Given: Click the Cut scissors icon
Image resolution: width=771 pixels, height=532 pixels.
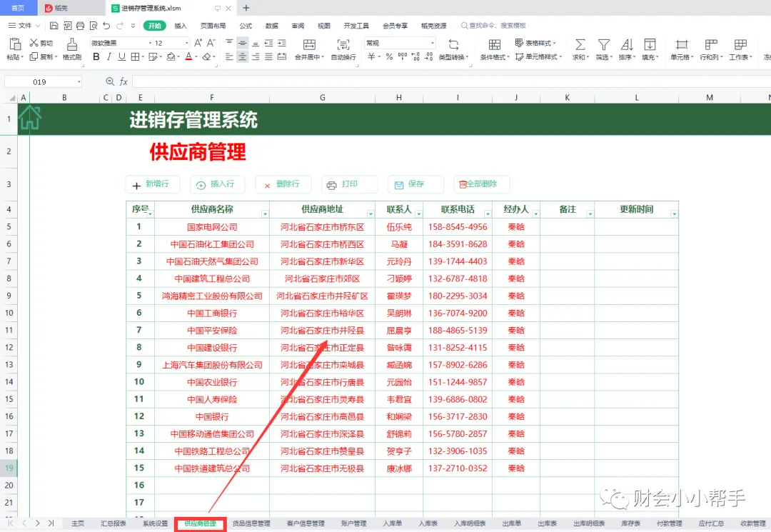Looking at the screenshot, I should point(34,44).
